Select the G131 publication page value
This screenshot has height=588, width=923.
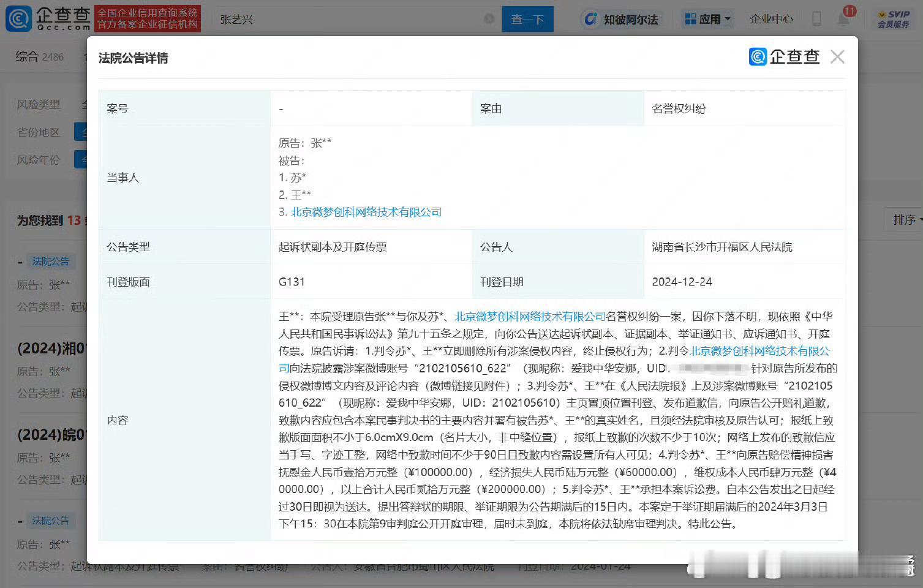point(292,282)
